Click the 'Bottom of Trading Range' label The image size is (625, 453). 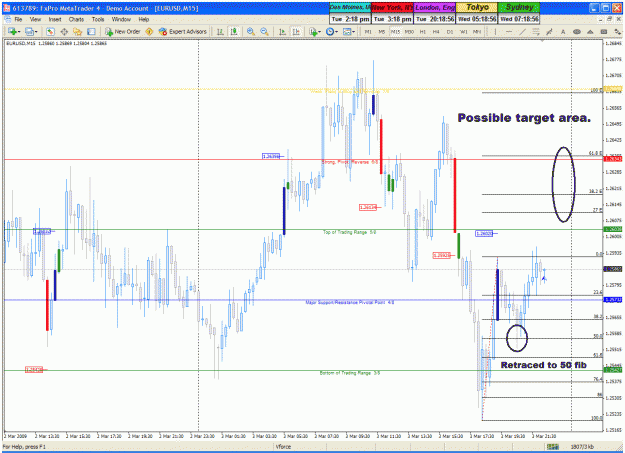click(x=350, y=373)
